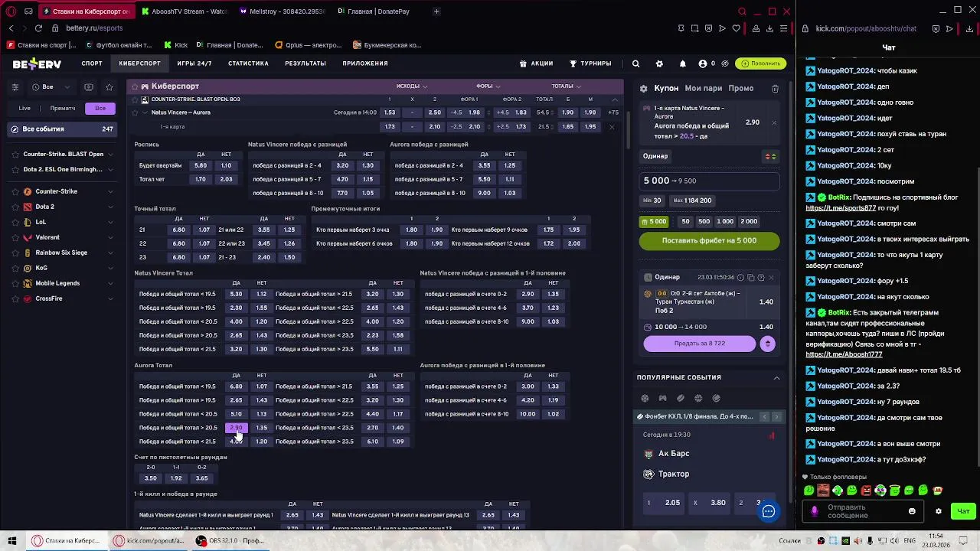Click the Продать за 8 722 button

[x=700, y=344]
